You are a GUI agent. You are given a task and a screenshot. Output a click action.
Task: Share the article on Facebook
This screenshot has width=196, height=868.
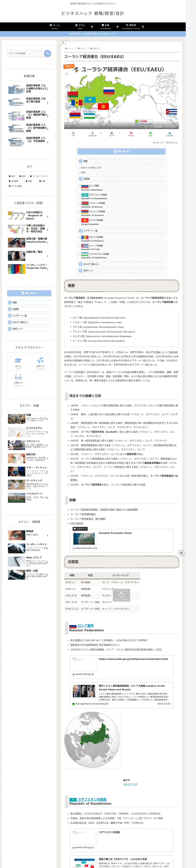tap(93, 134)
